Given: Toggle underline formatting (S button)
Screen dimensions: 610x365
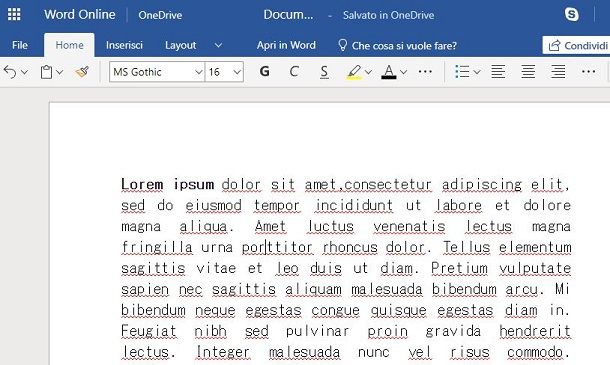Looking at the screenshot, I should [324, 72].
